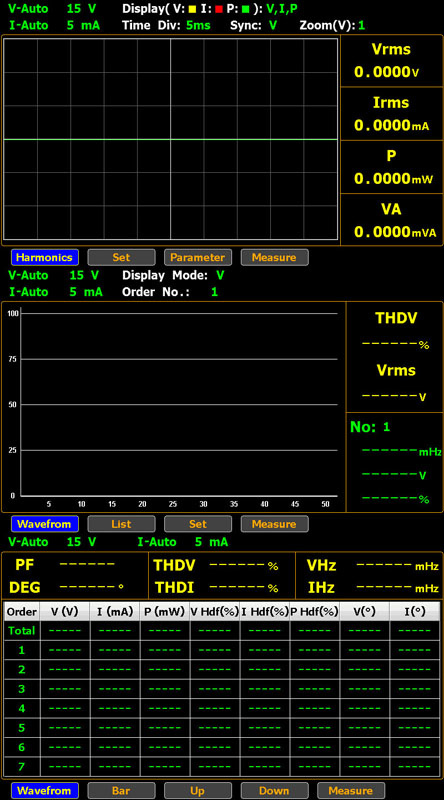Open the Parameter button

pos(198,257)
